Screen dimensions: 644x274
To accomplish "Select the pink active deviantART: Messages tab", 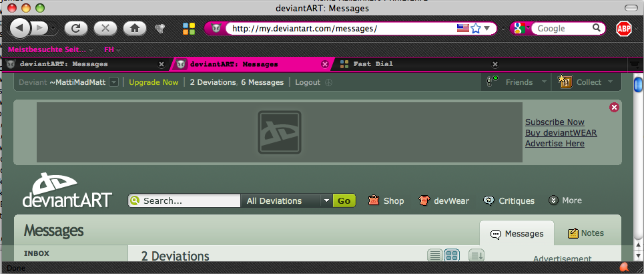I will (x=252, y=64).
